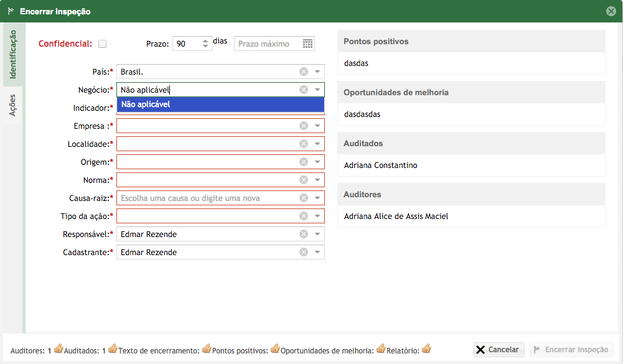The width and height of the screenshot is (623, 364).
Task: Expand the País dropdown
Action: (317, 72)
